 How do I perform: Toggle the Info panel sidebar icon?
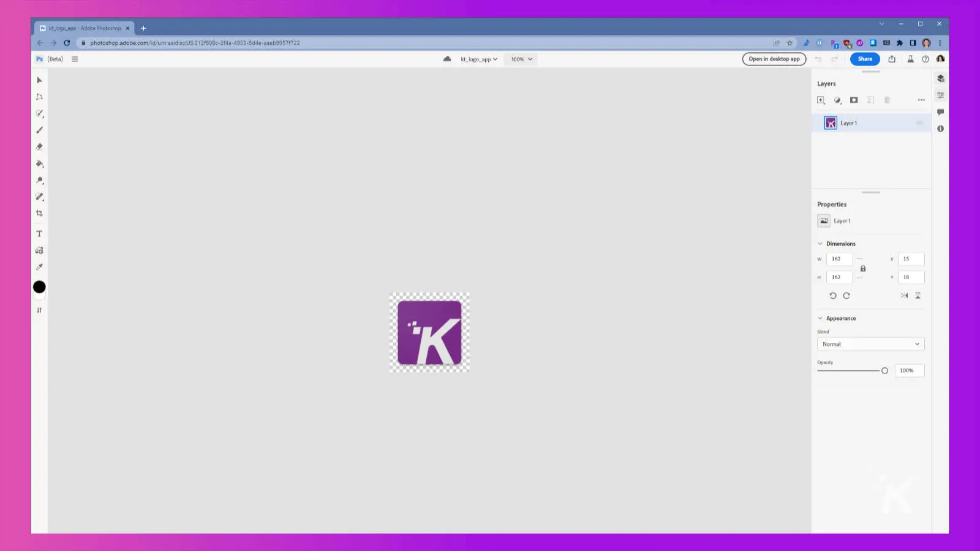(x=940, y=129)
